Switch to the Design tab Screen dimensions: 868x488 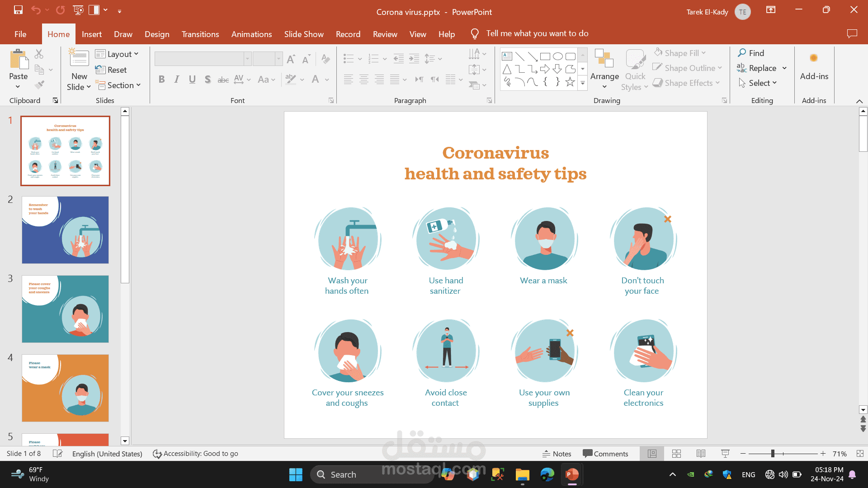[x=157, y=34]
